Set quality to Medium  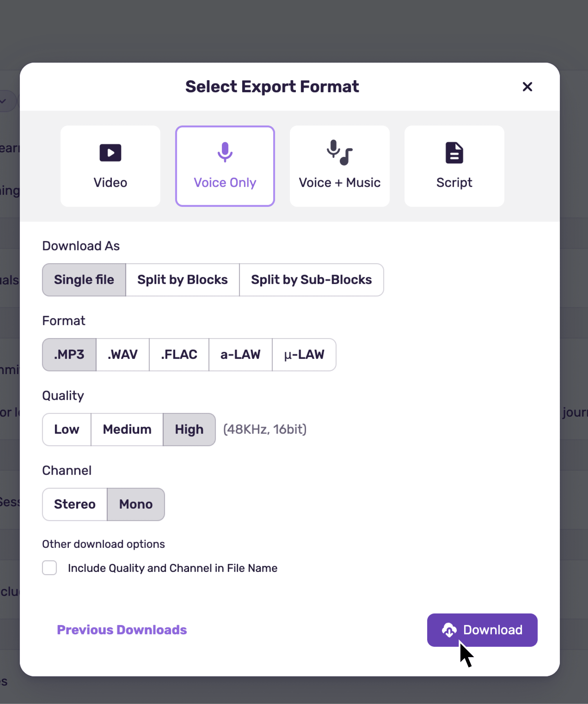127,429
